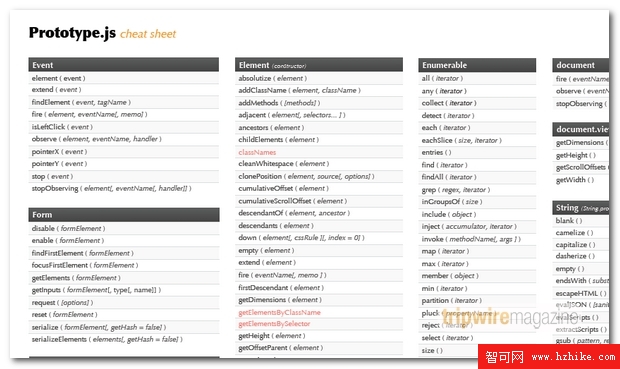Click "getOffsetParent ( element )" row
Viewport: 620px width, 369px height.
point(319,348)
